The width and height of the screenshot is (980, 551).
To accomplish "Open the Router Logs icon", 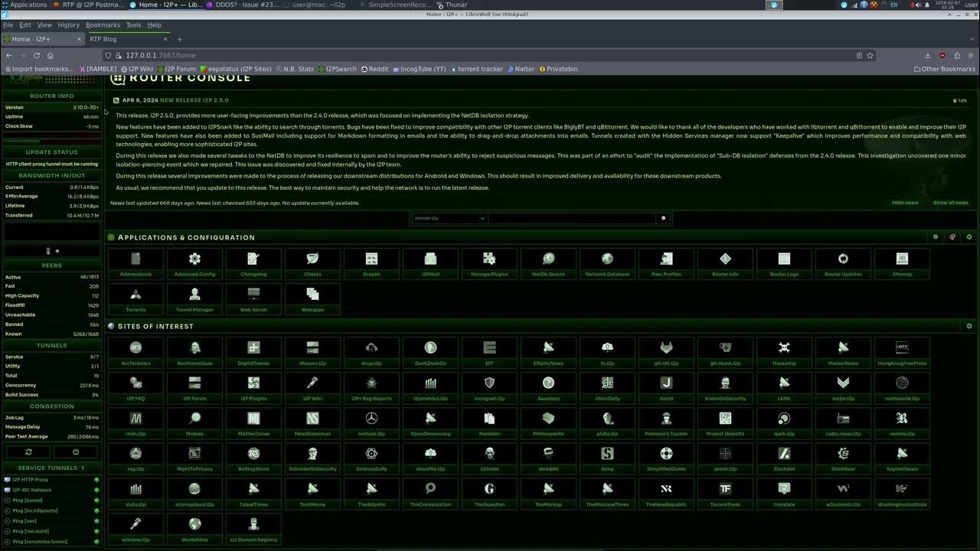I will click(784, 262).
